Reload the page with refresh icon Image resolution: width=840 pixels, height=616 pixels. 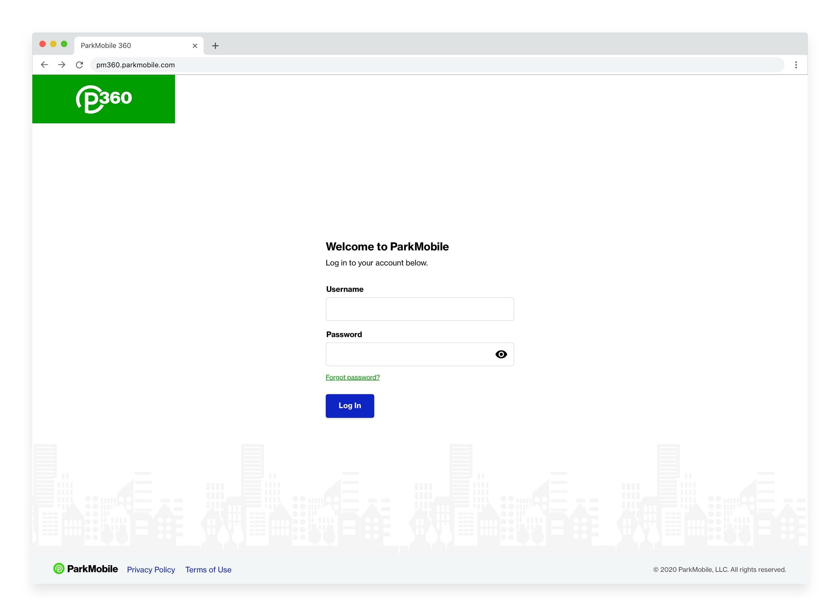[x=79, y=65]
